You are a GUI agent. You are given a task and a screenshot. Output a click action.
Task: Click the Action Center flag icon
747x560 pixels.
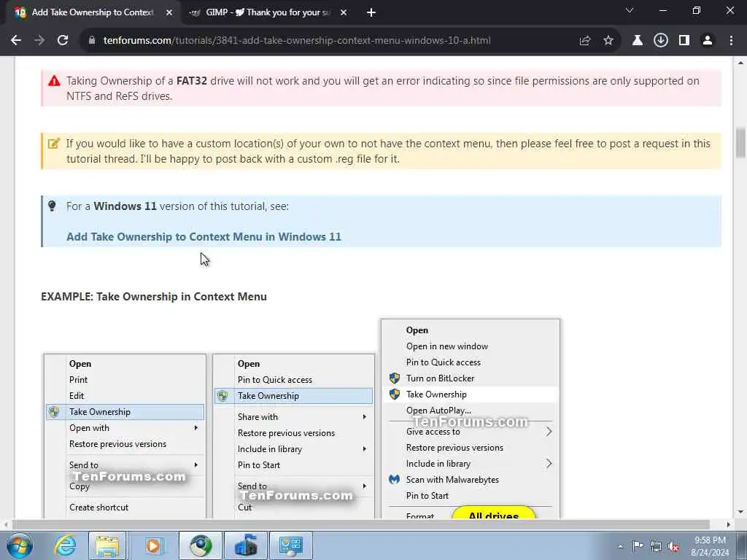[638, 546]
